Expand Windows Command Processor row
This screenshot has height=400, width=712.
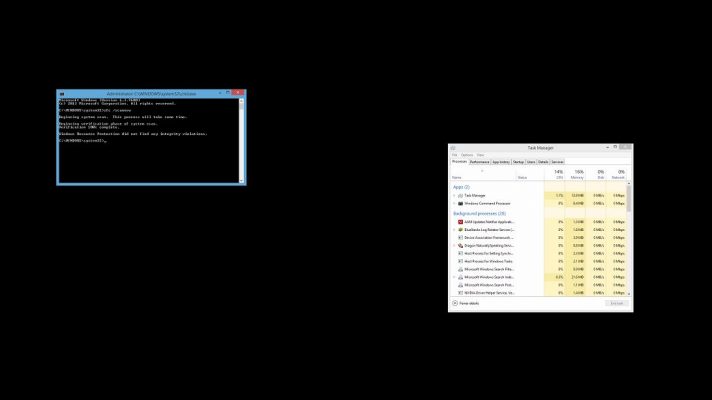click(x=454, y=203)
